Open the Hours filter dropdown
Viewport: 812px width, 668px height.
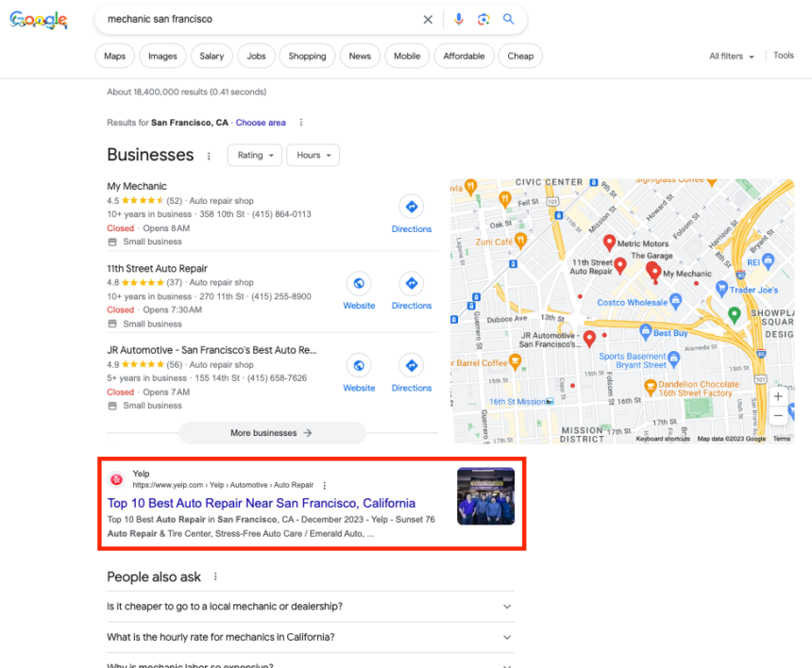(x=313, y=156)
